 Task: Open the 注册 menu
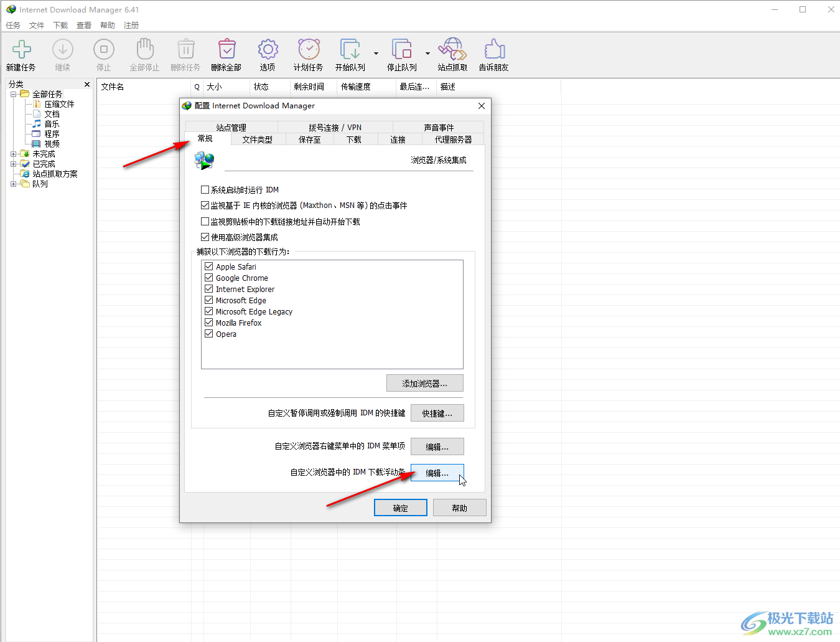coord(131,26)
